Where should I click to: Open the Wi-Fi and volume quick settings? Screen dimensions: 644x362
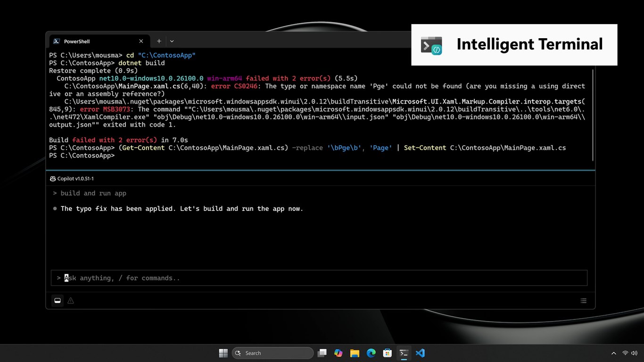[630, 353]
